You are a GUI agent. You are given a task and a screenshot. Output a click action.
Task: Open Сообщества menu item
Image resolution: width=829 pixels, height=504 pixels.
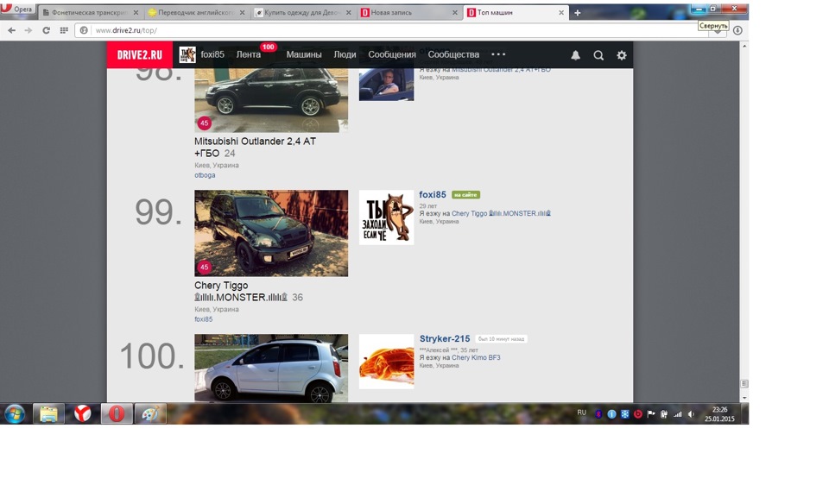pos(453,55)
